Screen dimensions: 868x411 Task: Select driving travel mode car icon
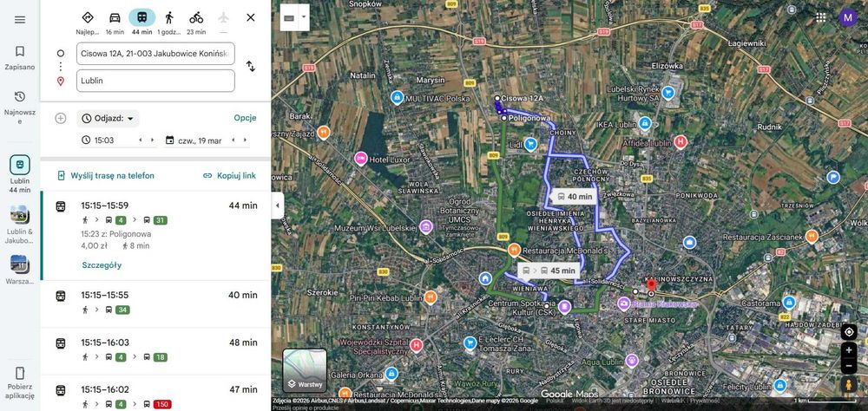click(x=115, y=17)
